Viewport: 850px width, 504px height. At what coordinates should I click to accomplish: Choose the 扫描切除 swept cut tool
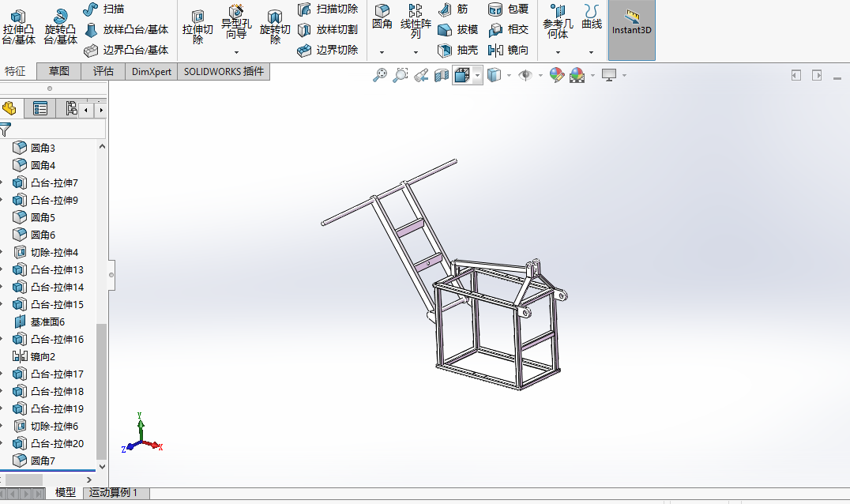328,9
